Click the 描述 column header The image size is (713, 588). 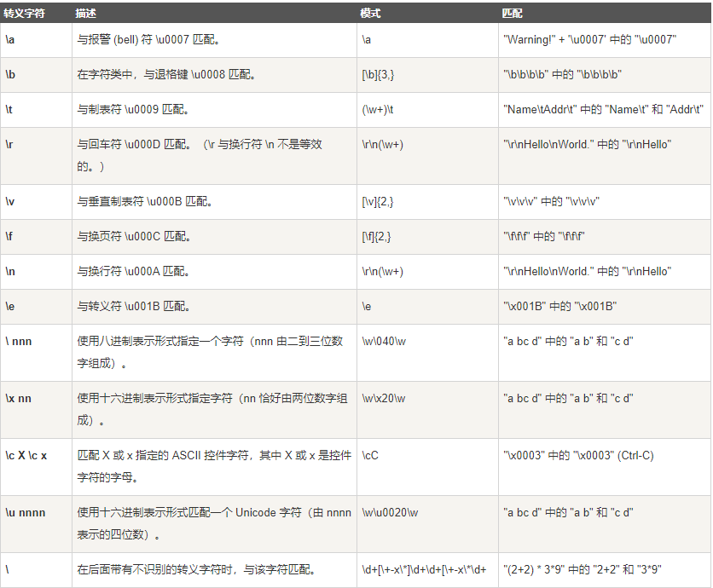[x=85, y=13]
